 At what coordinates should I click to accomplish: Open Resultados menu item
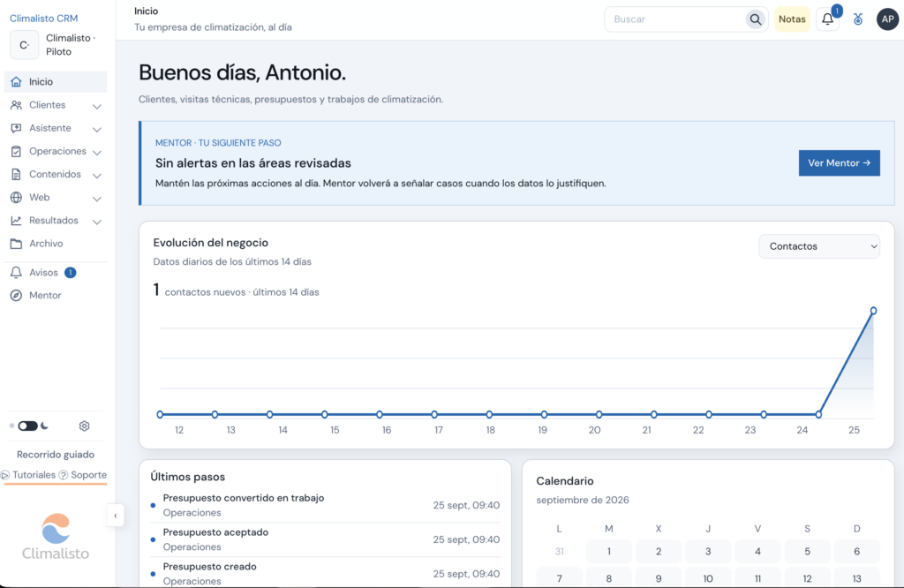click(56, 220)
